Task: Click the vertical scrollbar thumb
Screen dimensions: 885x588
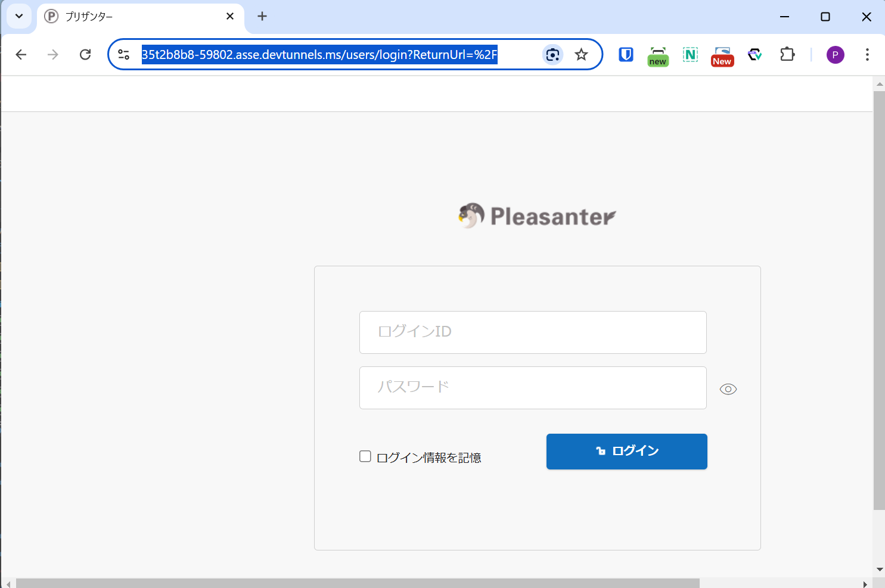Action: pos(879,300)
